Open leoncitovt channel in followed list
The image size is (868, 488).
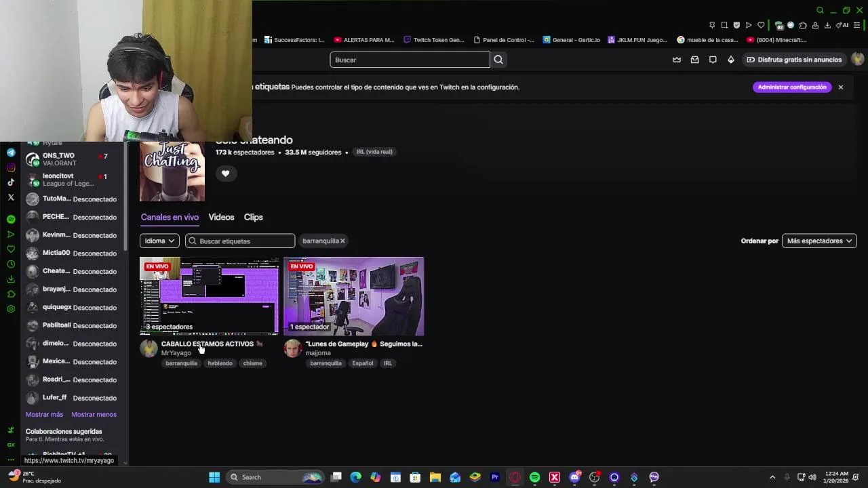[x=73, y=180]
